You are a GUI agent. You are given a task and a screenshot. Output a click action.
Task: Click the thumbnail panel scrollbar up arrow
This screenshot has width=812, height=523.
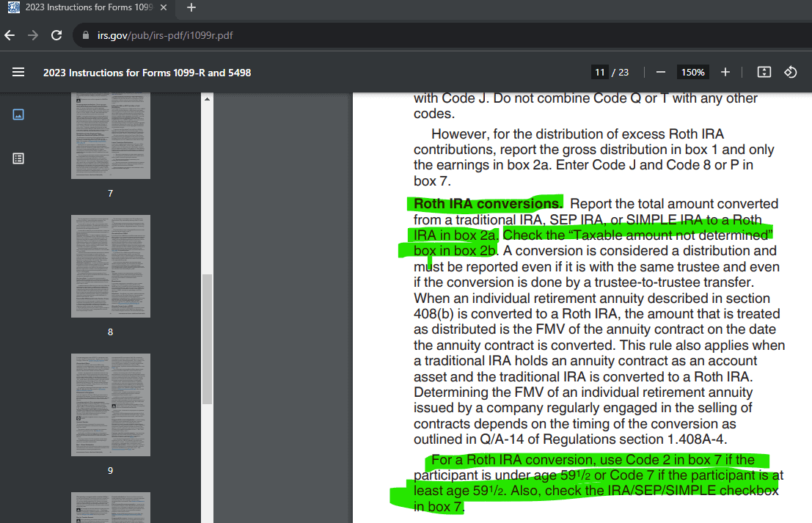207,99
